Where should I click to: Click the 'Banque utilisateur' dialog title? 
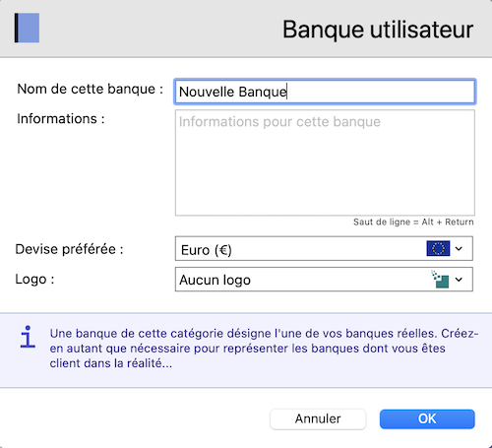click(x=378, y=30)
